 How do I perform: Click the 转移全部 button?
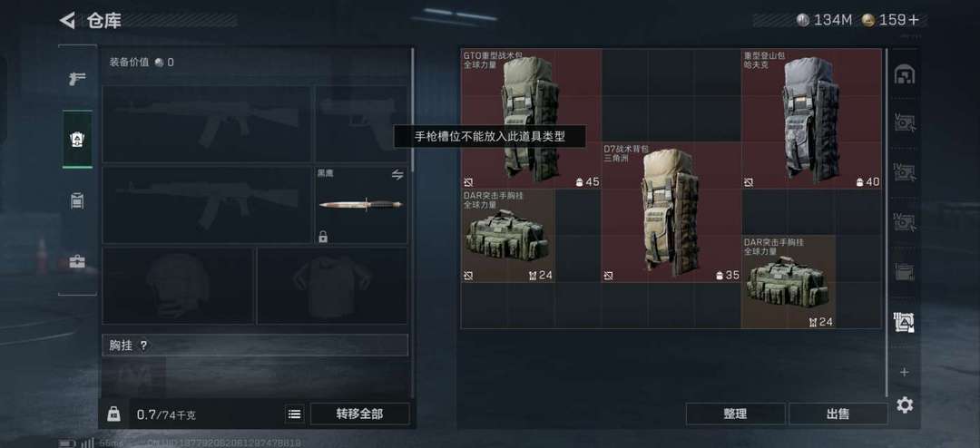click(x=359, y=414)
